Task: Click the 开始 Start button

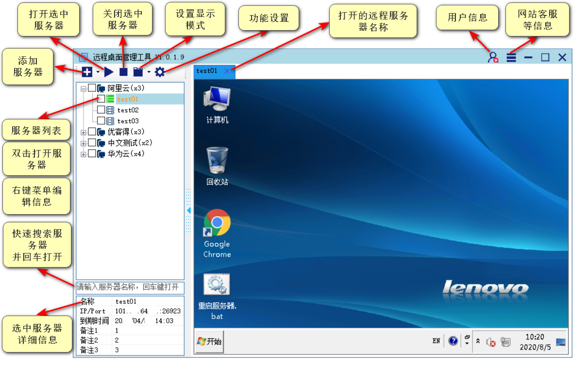Action: click(x=209, y=341)
